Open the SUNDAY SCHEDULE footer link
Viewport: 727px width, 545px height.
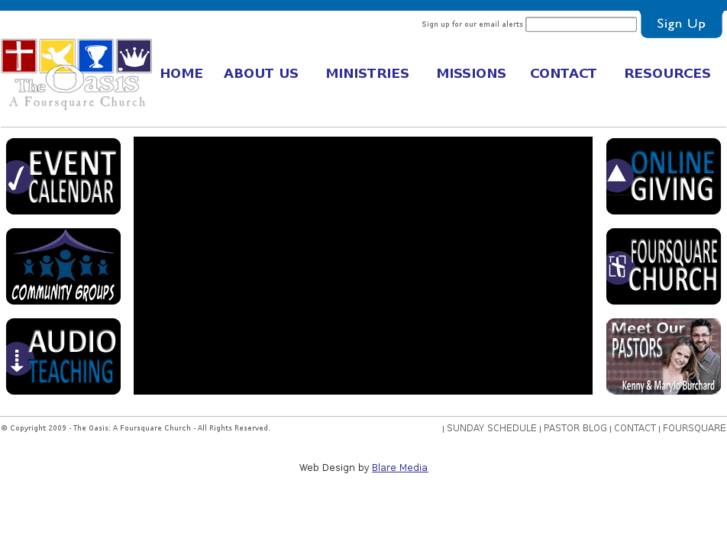point(491,428)
